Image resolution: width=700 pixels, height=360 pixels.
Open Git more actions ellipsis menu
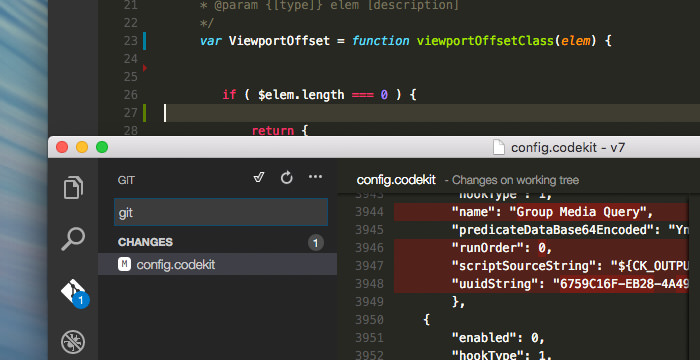click(x=315, y=177)
